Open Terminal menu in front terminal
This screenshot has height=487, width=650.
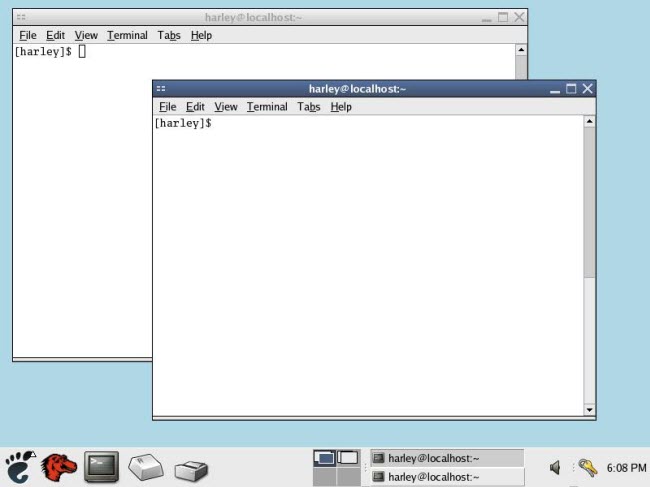point(267,107)
